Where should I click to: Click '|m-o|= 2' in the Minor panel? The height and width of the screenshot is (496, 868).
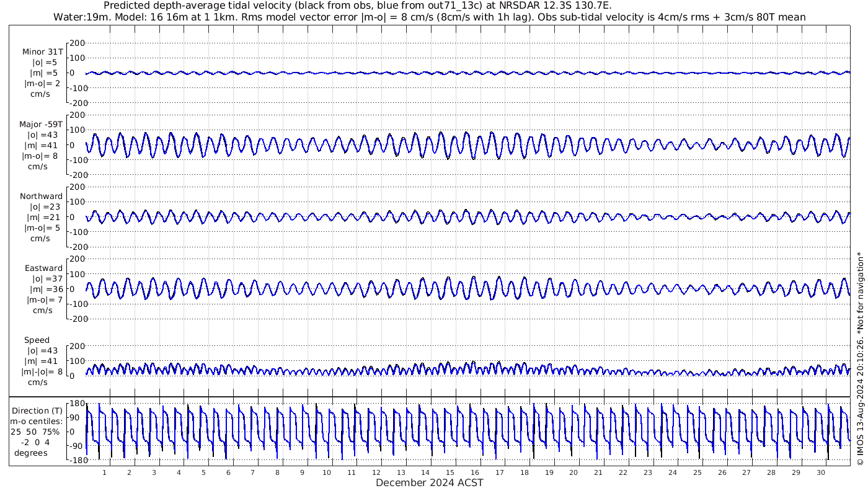[x=42, y=83]
